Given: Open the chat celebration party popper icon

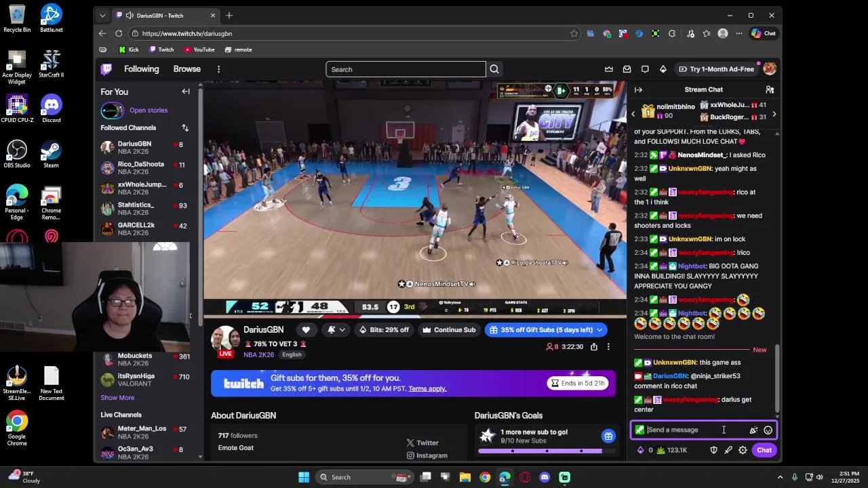Looking at the screenshot, I should click(753, 430).
